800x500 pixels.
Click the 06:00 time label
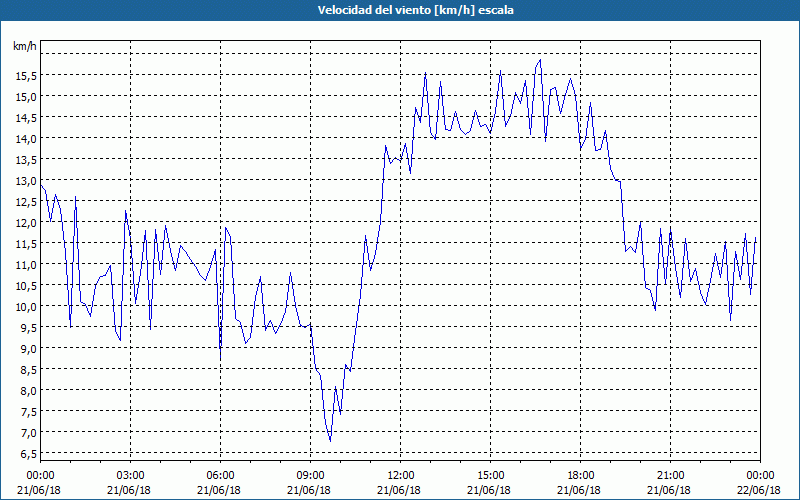(220, 476)
